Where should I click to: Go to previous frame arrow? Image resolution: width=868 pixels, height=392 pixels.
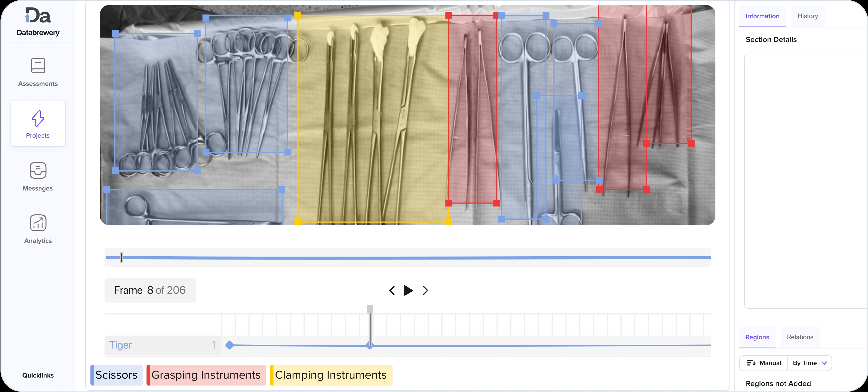click(x=392, y=290)
